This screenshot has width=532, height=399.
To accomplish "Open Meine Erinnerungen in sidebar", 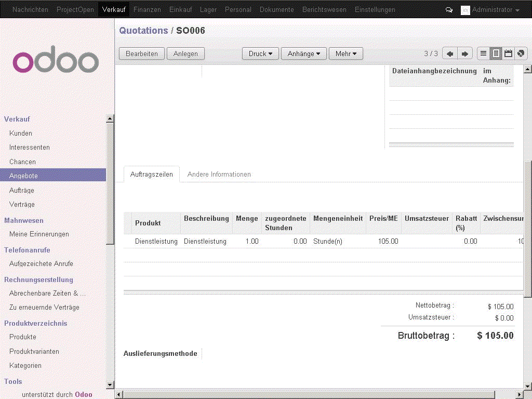I will [39, 234].
